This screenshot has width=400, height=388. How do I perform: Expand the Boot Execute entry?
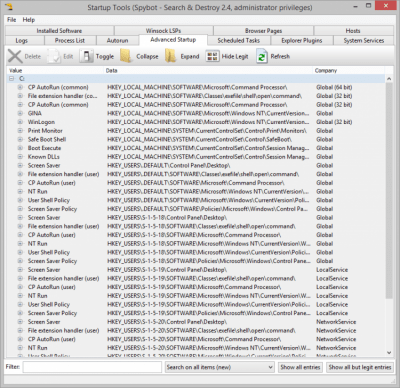click(x=21, y=148)
